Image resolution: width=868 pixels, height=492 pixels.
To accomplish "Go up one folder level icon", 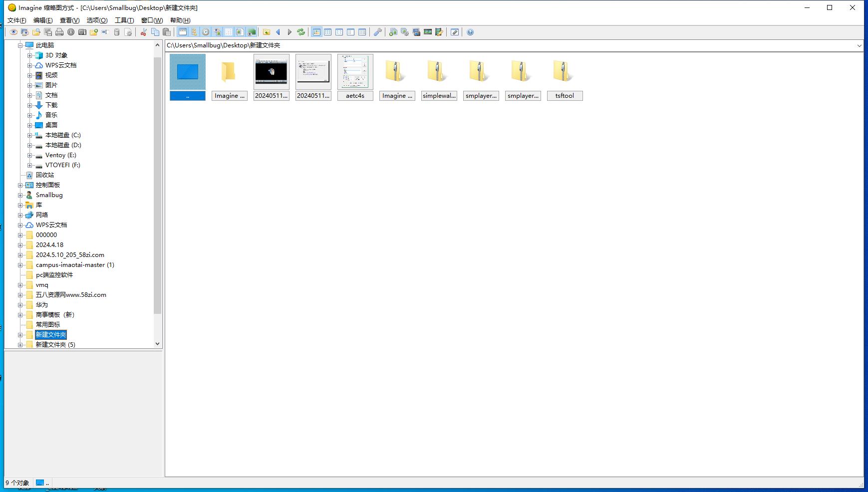I will point(267,32).
